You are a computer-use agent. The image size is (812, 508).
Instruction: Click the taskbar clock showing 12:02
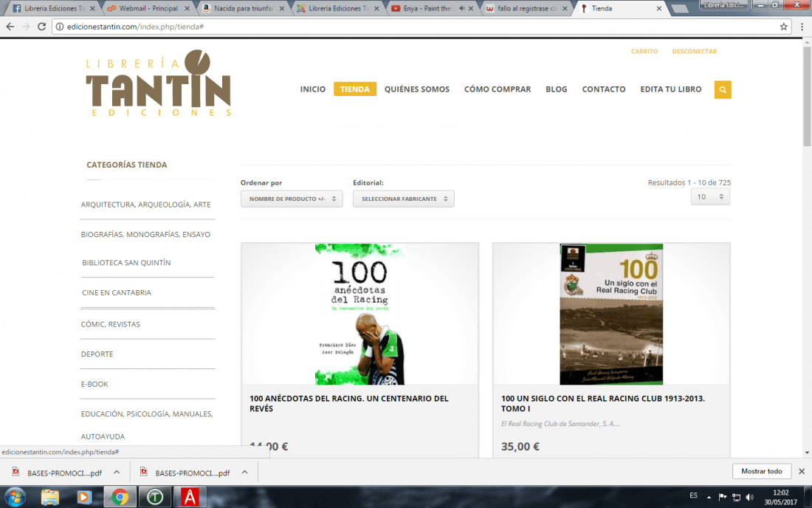coord(780,497)
